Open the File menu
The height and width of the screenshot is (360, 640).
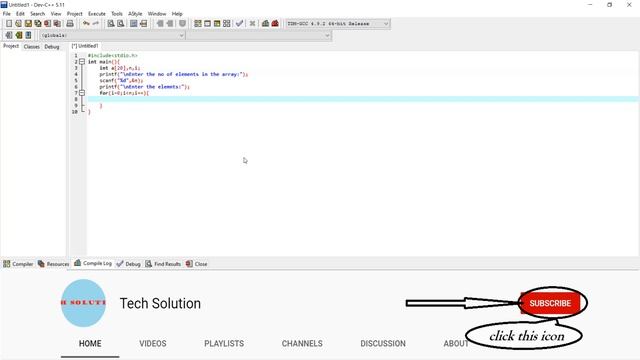pos(7,13)
